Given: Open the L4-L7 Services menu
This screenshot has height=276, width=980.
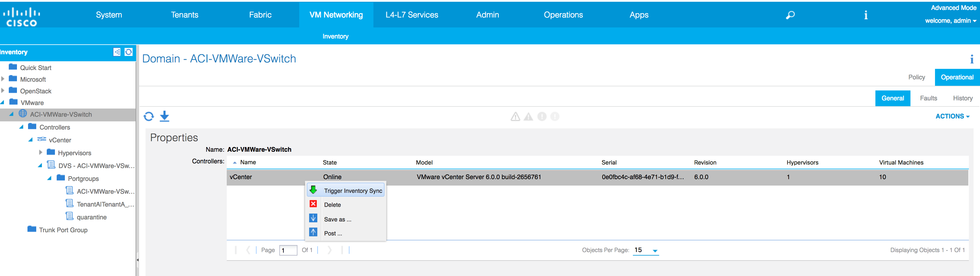Looking at the screenshot, I should point(412,15).
